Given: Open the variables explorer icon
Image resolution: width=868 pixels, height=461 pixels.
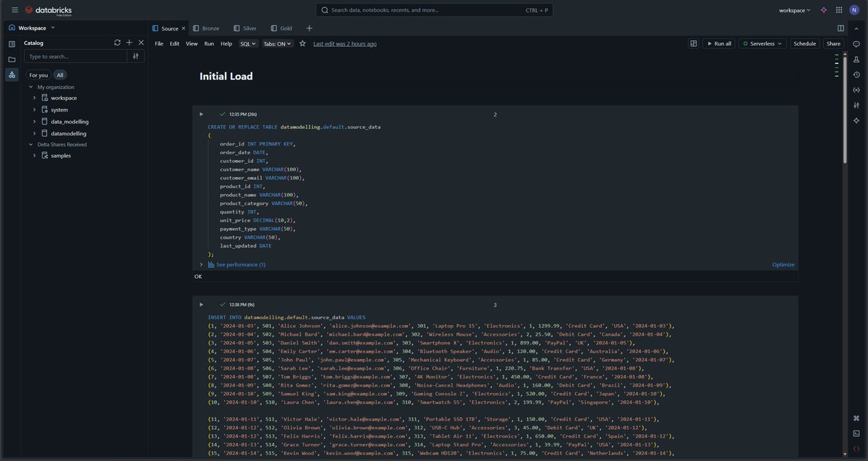Looking at the screenshot, I should [x=856, y=90].
